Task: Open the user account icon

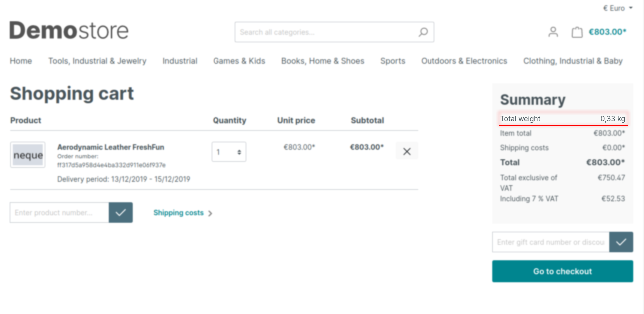Action: click(x=553, y=32)
